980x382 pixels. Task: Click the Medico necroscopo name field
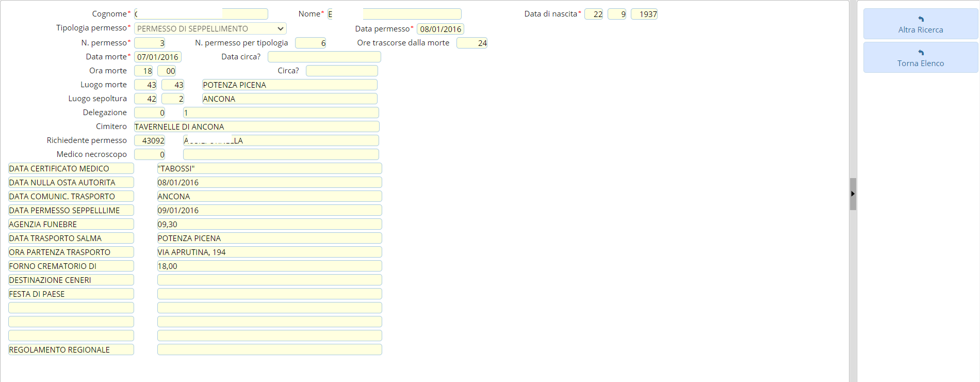pyautogui.click(x=281, y=154)
